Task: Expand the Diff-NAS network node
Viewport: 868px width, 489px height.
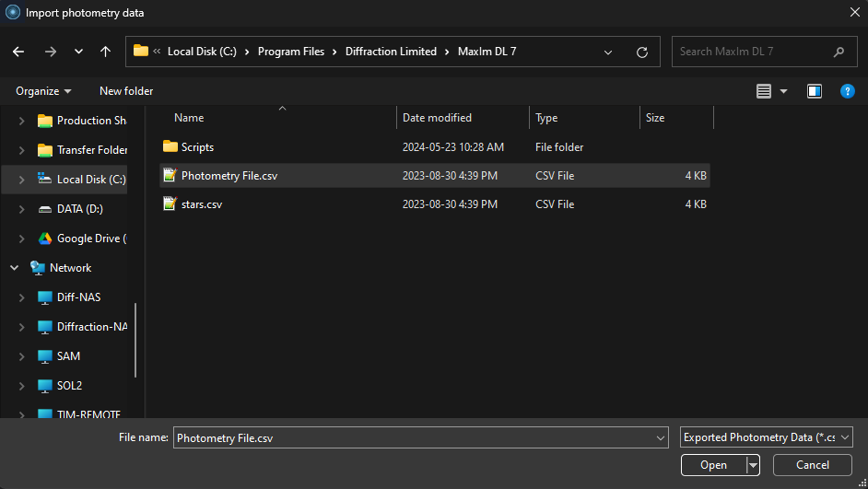Action: point(22,297)
